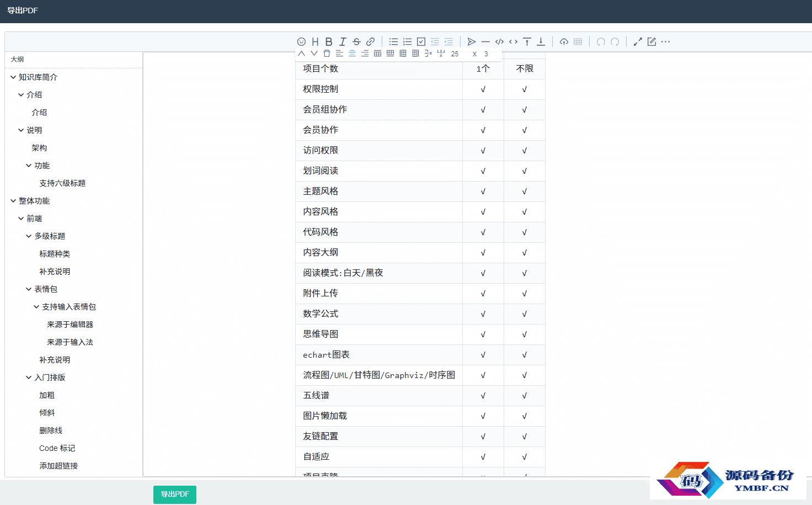Viewport: 812px width, 505px height.
Task: Align the table column to the left
Action: click(x=339, y=54)
